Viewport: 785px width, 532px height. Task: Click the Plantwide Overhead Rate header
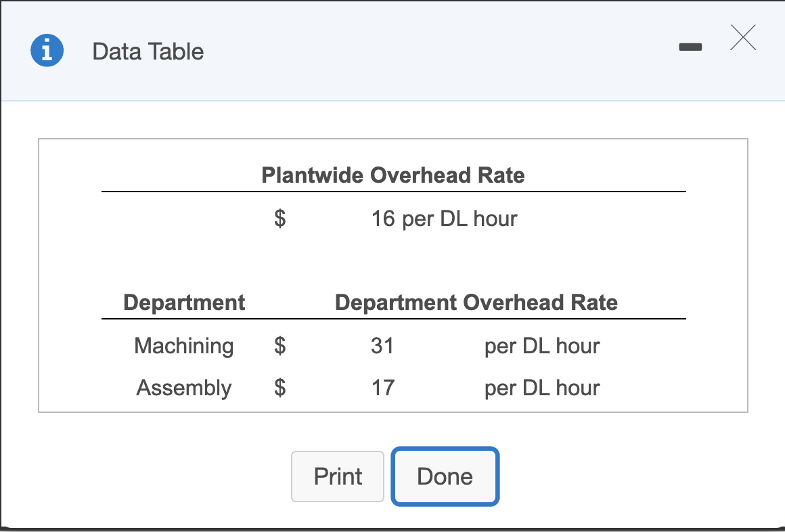(392, 175)
